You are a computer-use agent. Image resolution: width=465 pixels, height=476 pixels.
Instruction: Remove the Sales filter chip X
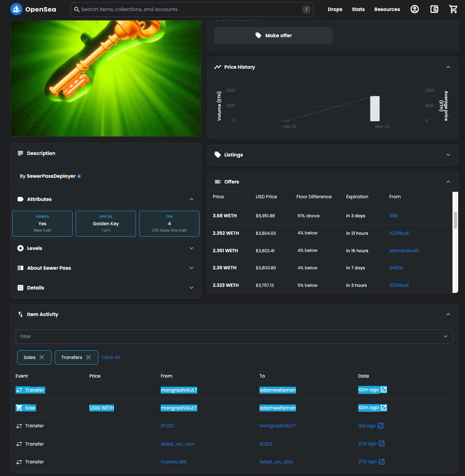coord(42,357)
